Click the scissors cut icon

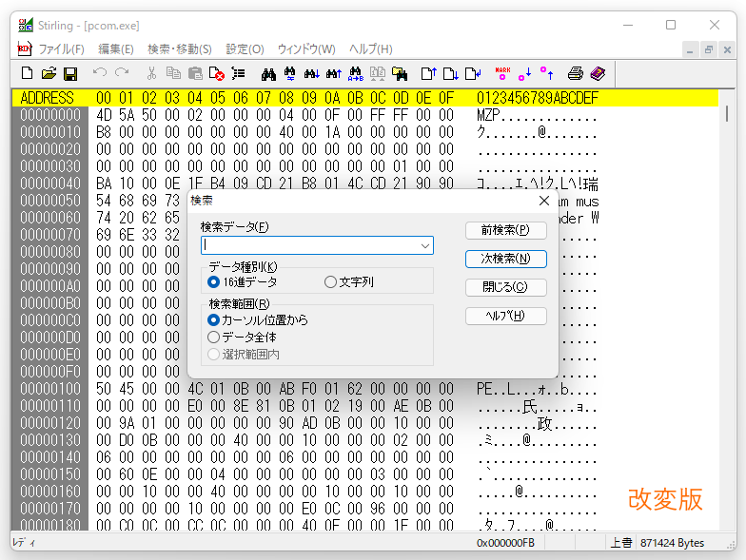click(151, 73)
